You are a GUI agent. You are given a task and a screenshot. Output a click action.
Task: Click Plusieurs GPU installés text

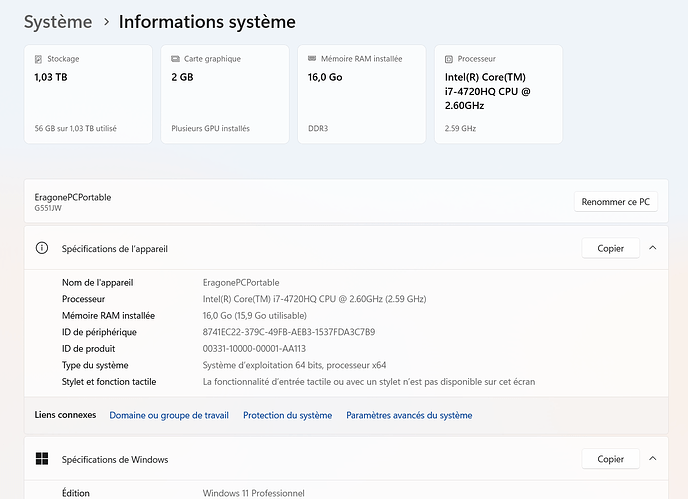210,129
